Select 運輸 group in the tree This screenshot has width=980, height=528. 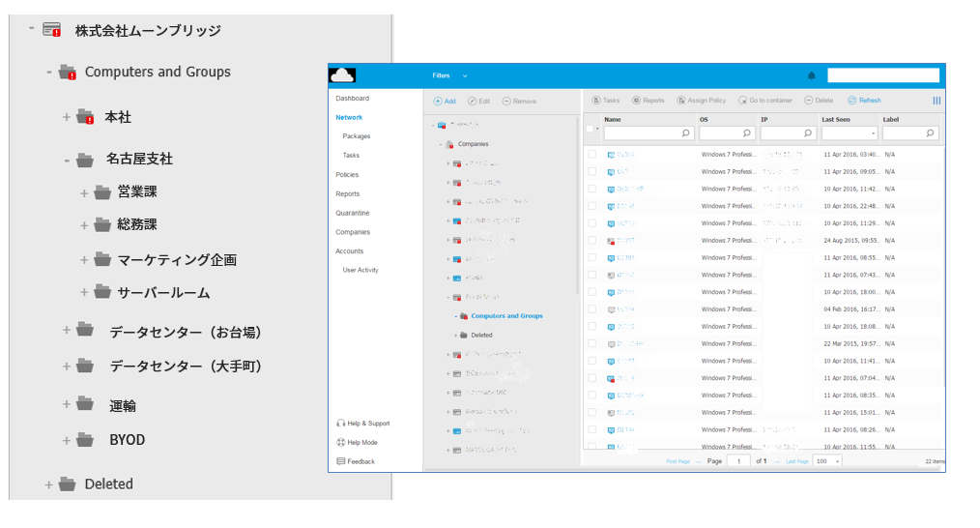[x=123, y=406]
